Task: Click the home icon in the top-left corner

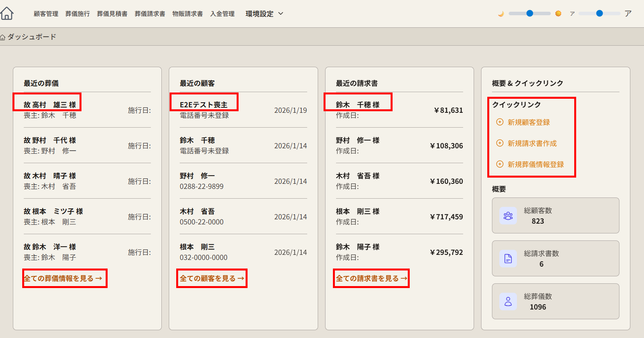Action: 7,13
